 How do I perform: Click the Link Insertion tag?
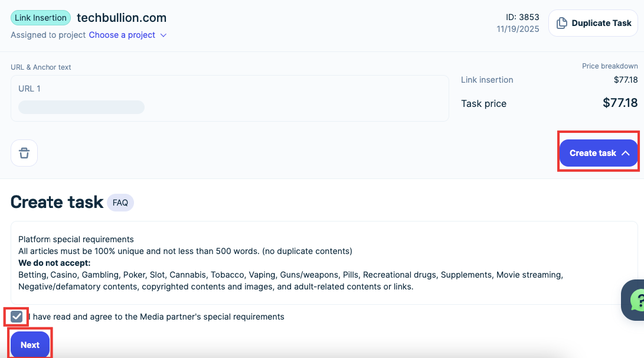[x=41, y=18]
